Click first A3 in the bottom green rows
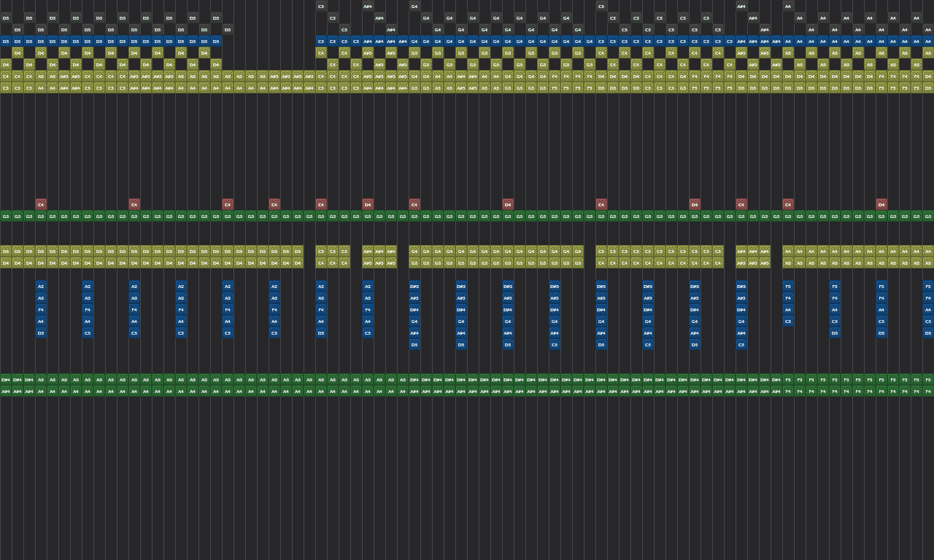Viewport: 934px width, 560px height. [x=41, y=379]
